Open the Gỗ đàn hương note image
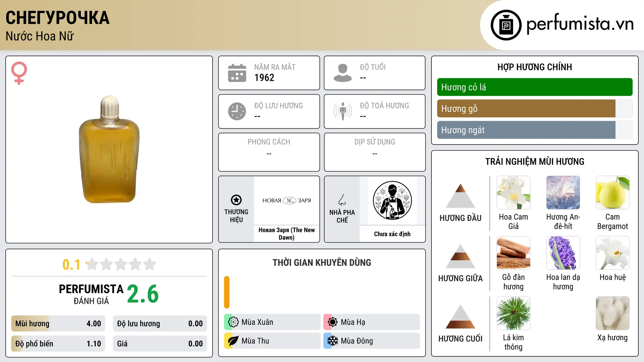644x362 pixels. point(514,253)
